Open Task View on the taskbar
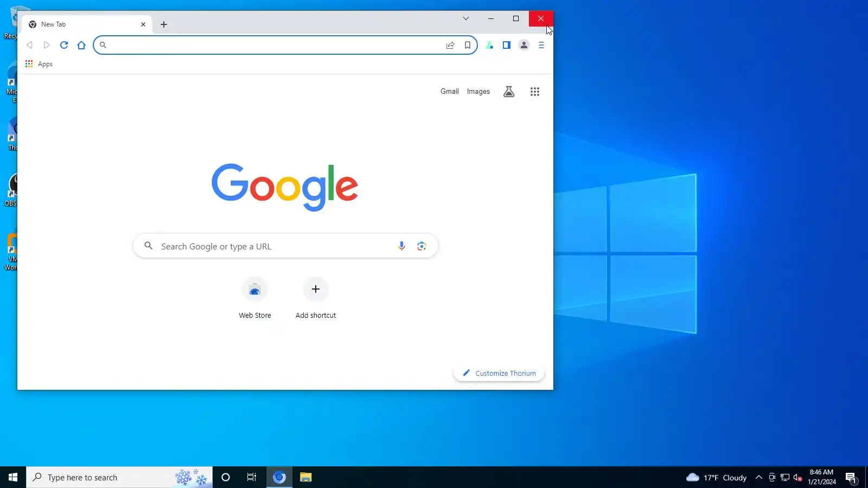 click(x=252, y=477)
